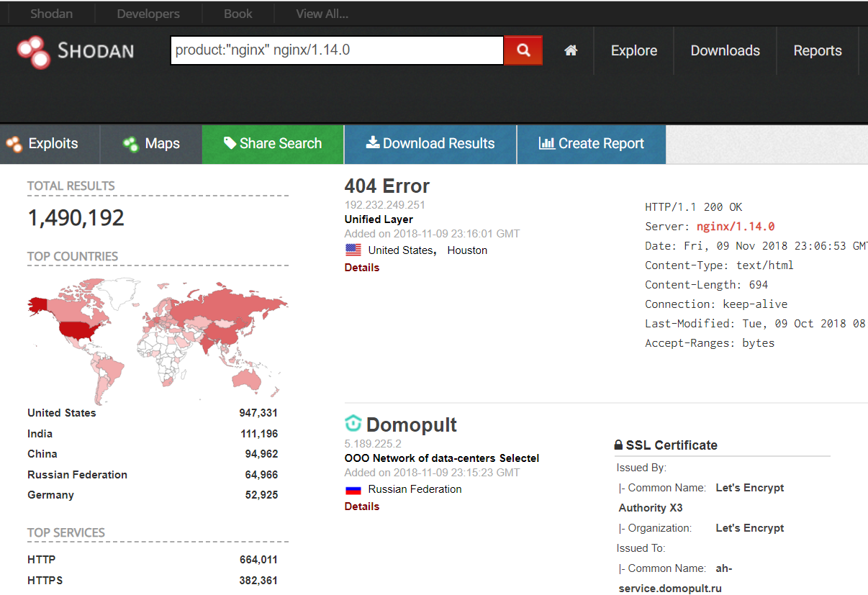Open Details for Domopult result
The image size is (868, 595).
click(x=361, y=507)
